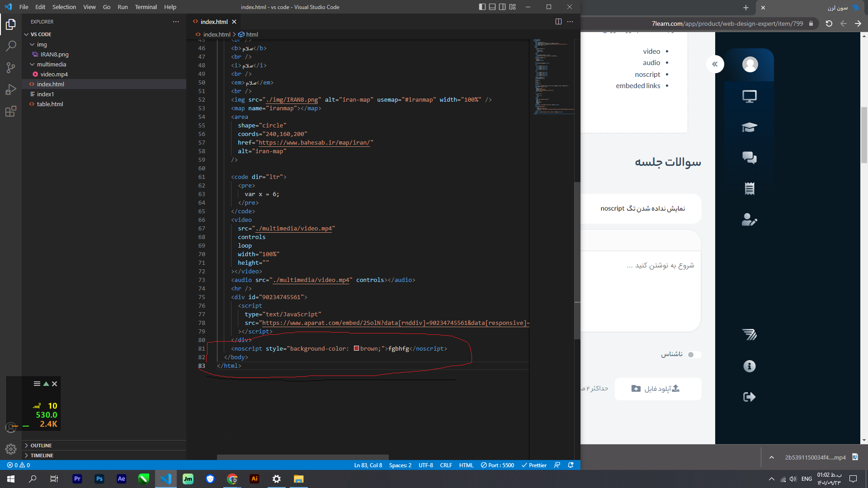
Task: Open notifications bell in status bar
Action: point(571,465)
